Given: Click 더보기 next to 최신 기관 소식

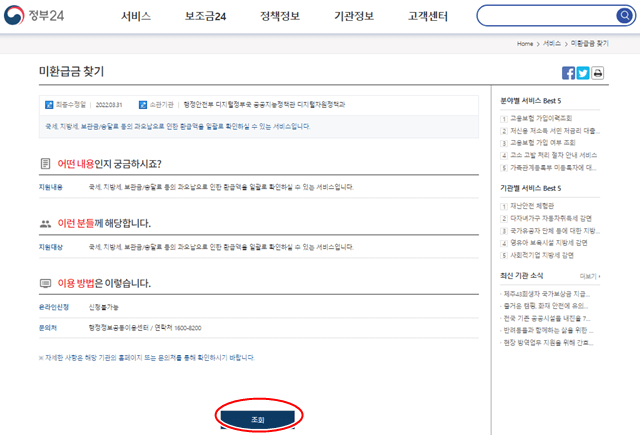Looking at the screenshot, I should pos(590,276).
